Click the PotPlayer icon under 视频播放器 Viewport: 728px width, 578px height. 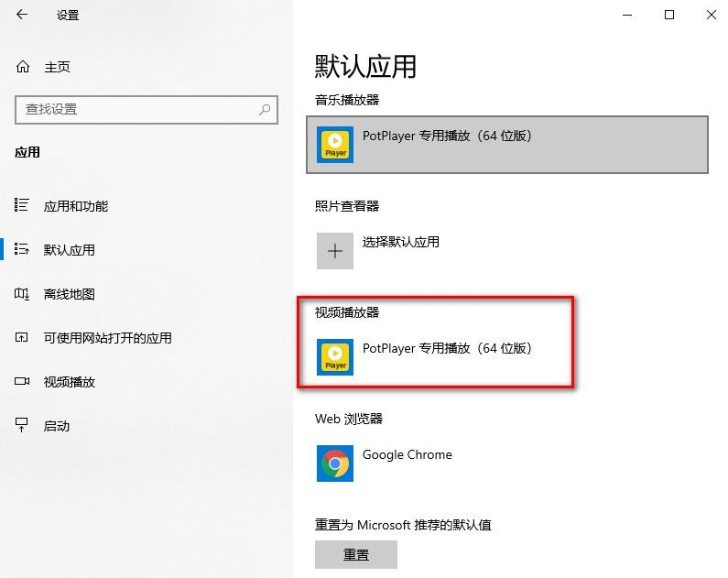click(335, 357)
